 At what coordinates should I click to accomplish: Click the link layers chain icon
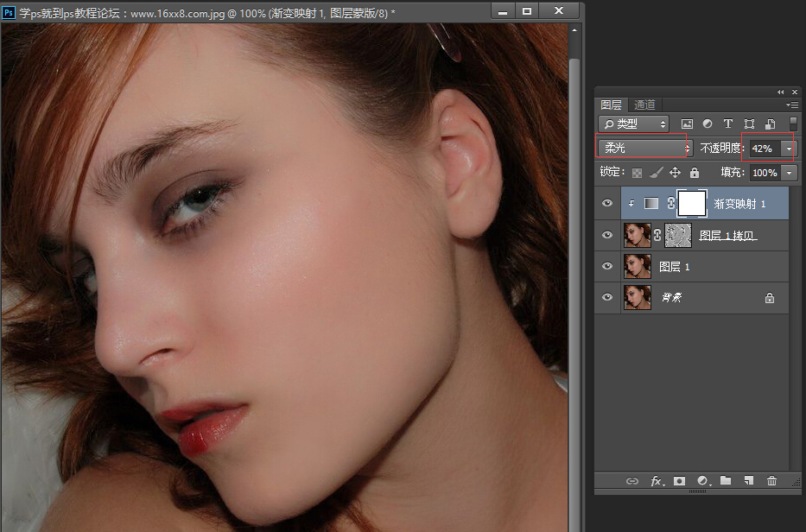tap(631, 481)
